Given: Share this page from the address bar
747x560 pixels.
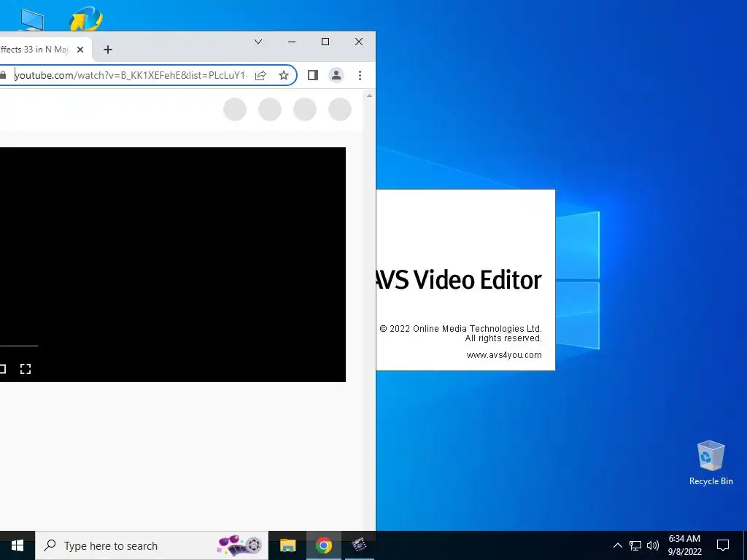Looking at the screenshot, I should tap(260, 75).
